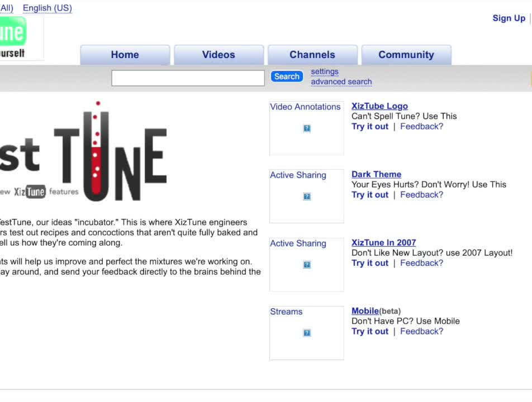Try it out for Dark Theme
The height and width of the screenshot is (402, 532).
(370, 195)
